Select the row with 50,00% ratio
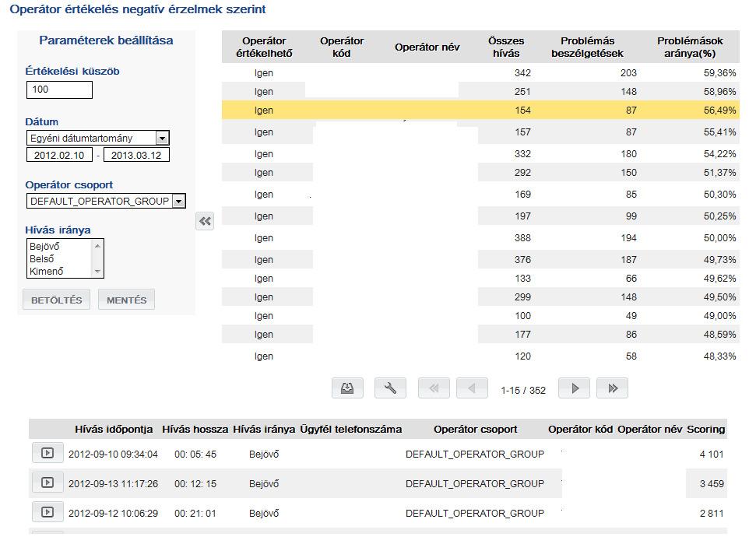Screen dimensions: 756x537 coord(480,237)
